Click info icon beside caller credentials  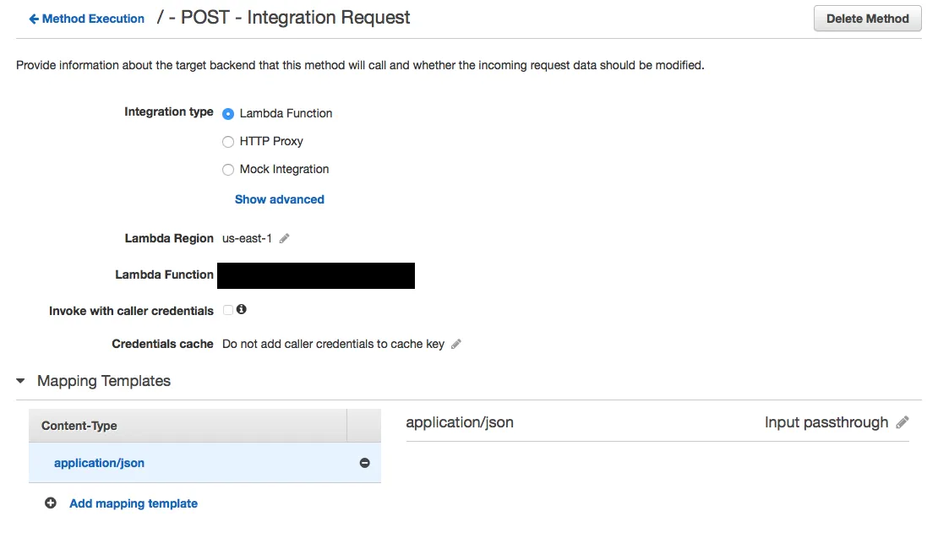point(242,310)
